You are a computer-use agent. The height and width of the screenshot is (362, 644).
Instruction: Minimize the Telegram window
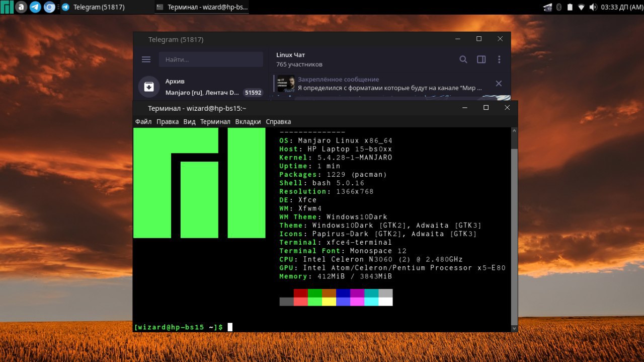458,39
